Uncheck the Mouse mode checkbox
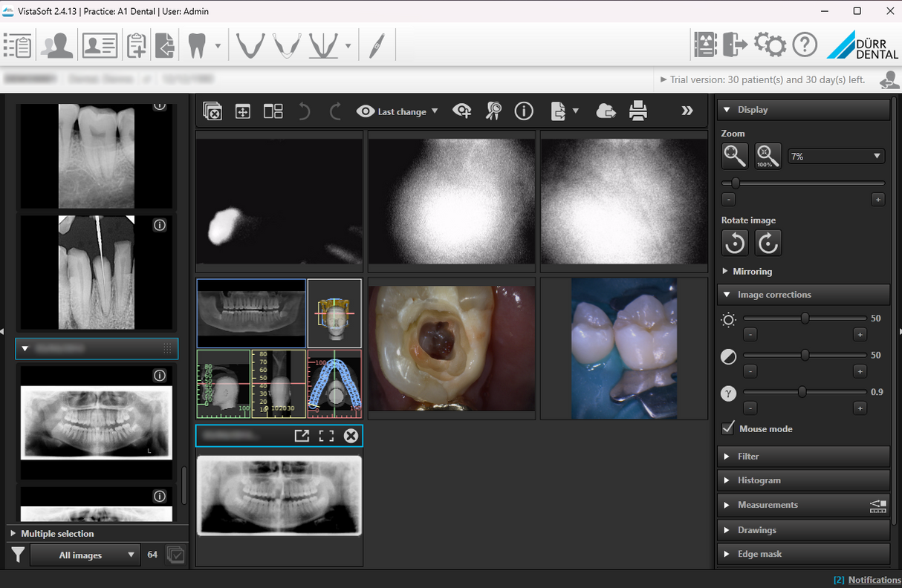Screen dimensions: 902x588 728,428
